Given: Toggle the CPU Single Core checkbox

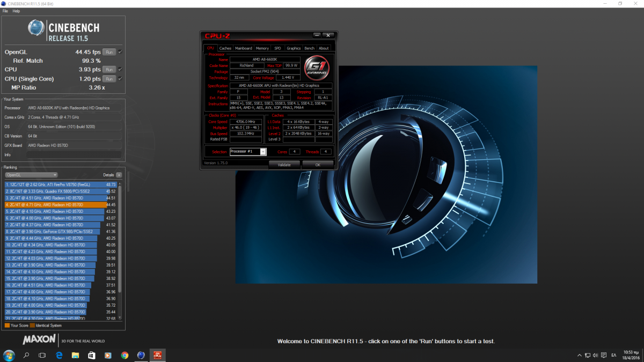Looking at the screenshot, I should click(120, 78).
